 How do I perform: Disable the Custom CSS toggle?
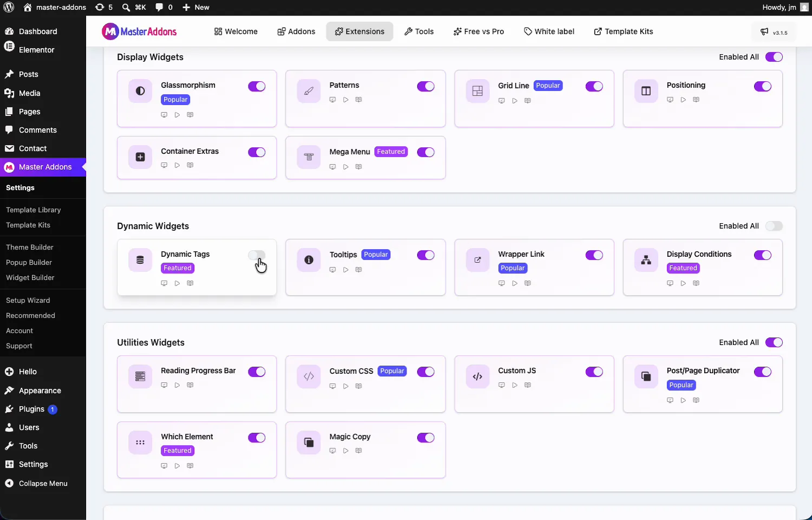click(425, 372)
